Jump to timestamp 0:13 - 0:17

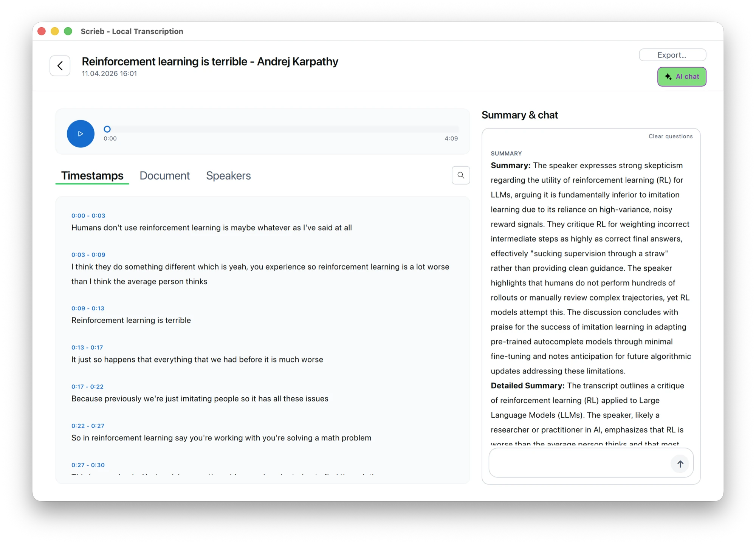click(x=87, y=347)
